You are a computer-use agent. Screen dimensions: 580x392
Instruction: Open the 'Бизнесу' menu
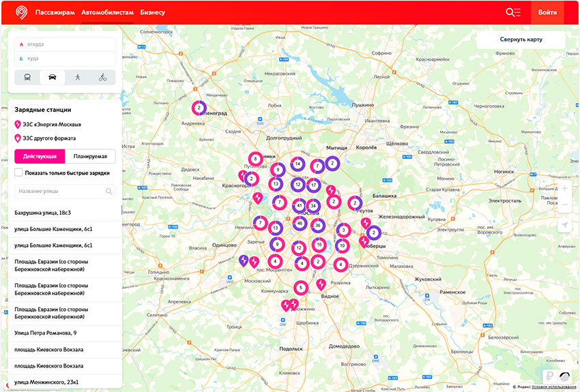pyautogui.click(x=152, y=12)
